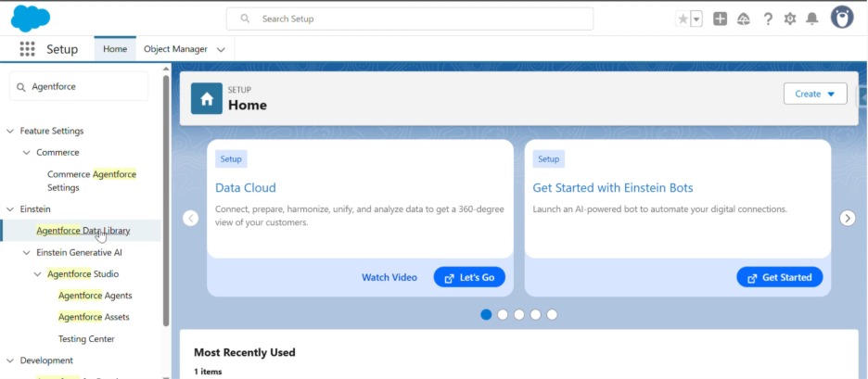
Task: Click the Quick Find box containing Agentforce
Action: click(x=79, y=86)
